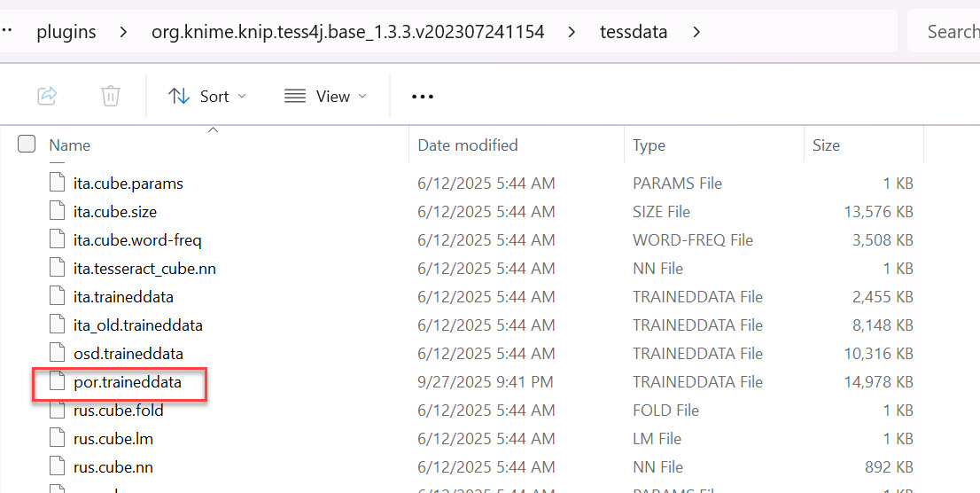Click the por.traineddata file icon
Viewport: 980px width, 493px height.
coord(58,382)
